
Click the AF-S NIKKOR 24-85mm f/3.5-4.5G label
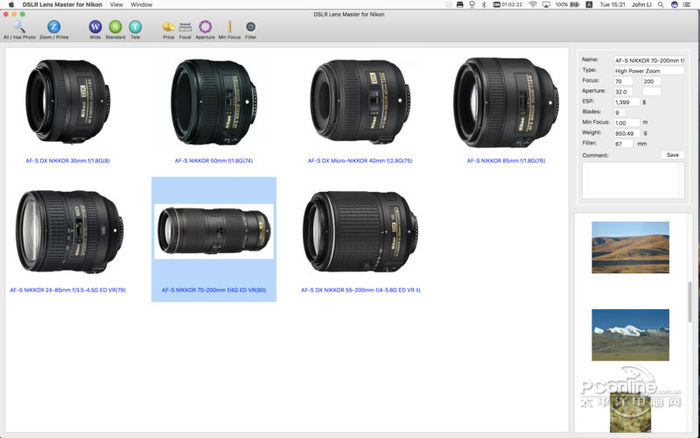68,290
